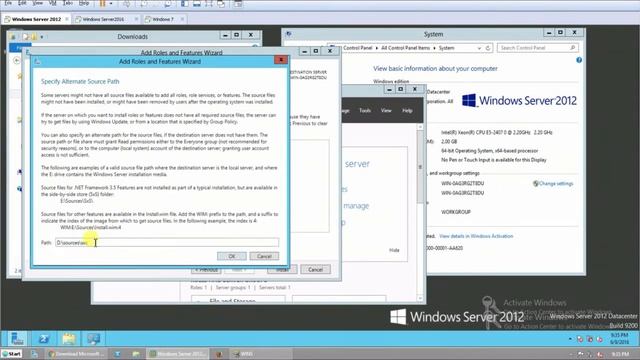Click the Downloads window back arrow
Screen dimensions: 640x360
point(16,60)
